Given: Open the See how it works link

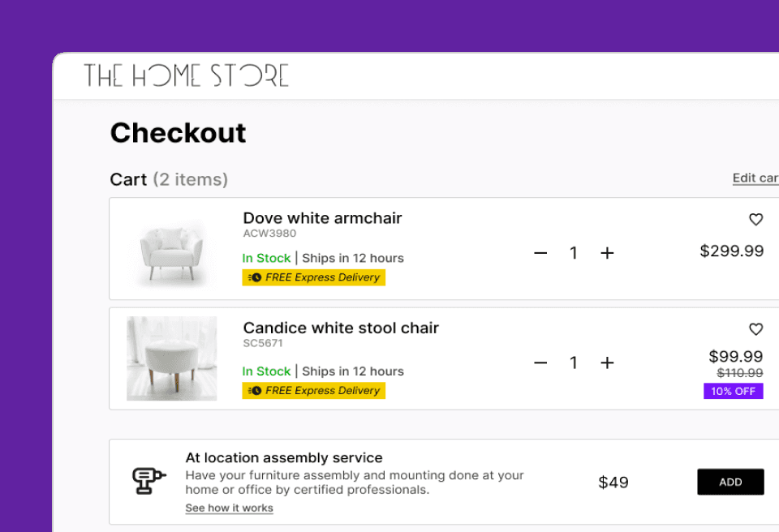Looking at the screenshot, I should point(229,508).
